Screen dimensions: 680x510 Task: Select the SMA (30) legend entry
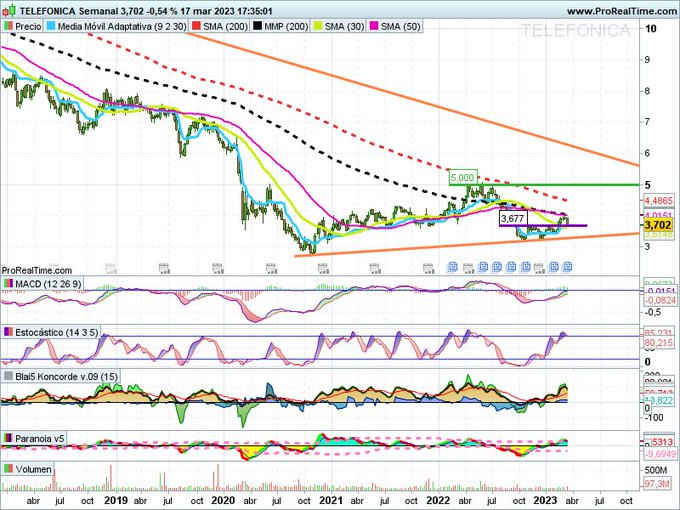(339, 26)
